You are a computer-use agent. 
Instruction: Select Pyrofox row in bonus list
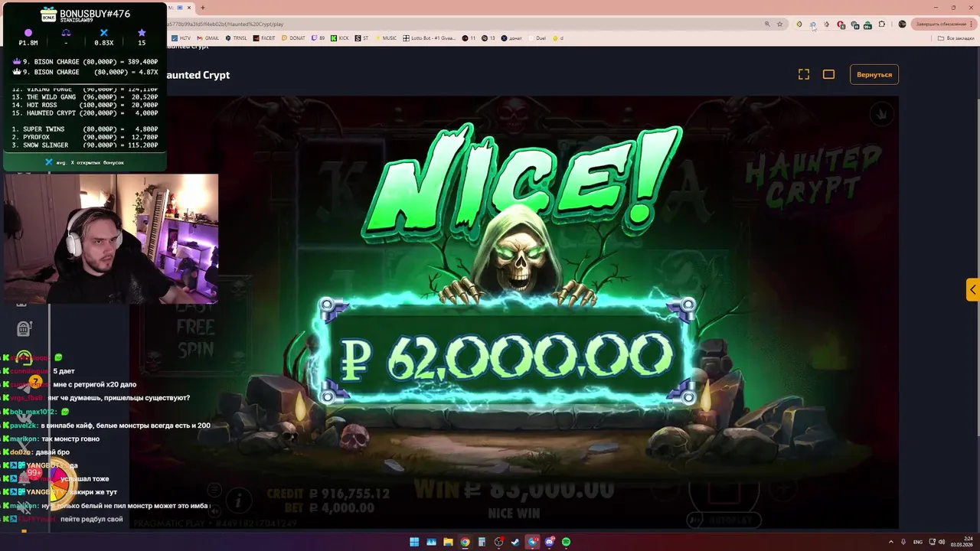[84, 137]
